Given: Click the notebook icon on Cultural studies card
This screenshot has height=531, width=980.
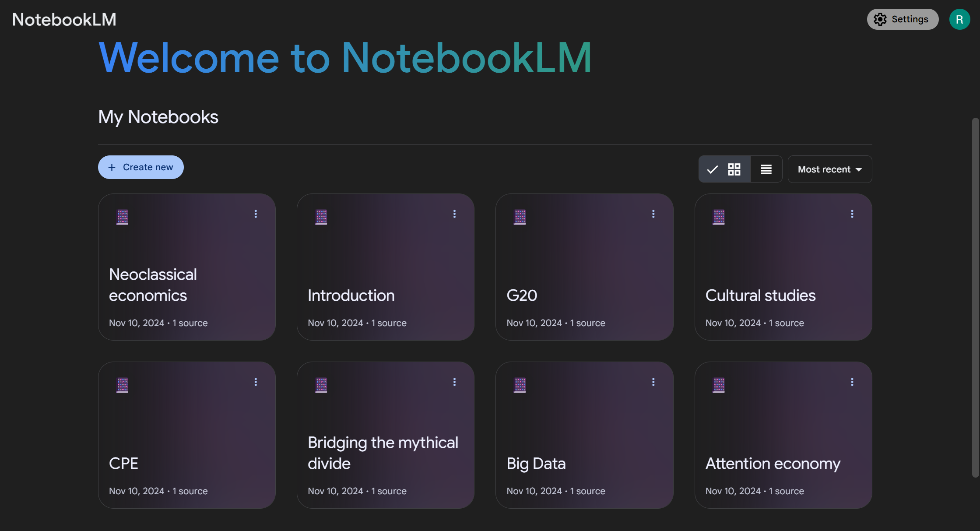Looking at the screenshot, I should pyautogui.click(x=719, y=217).
